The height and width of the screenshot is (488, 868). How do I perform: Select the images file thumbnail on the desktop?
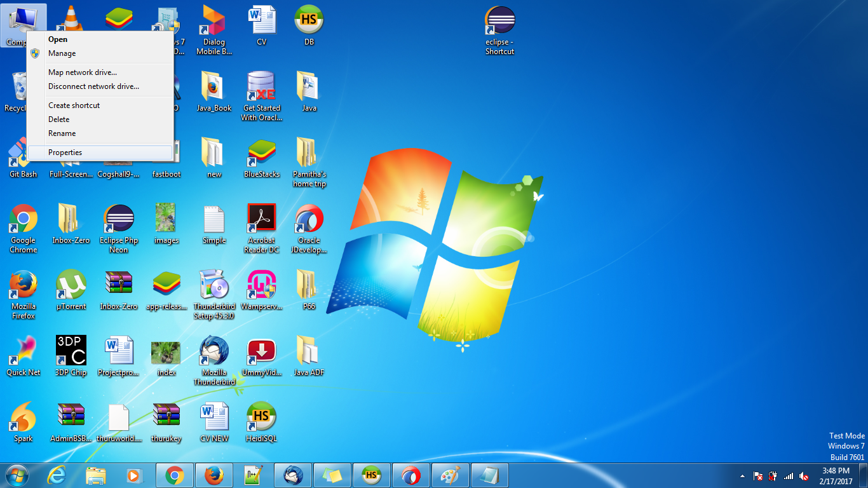(x=166, y=224)
